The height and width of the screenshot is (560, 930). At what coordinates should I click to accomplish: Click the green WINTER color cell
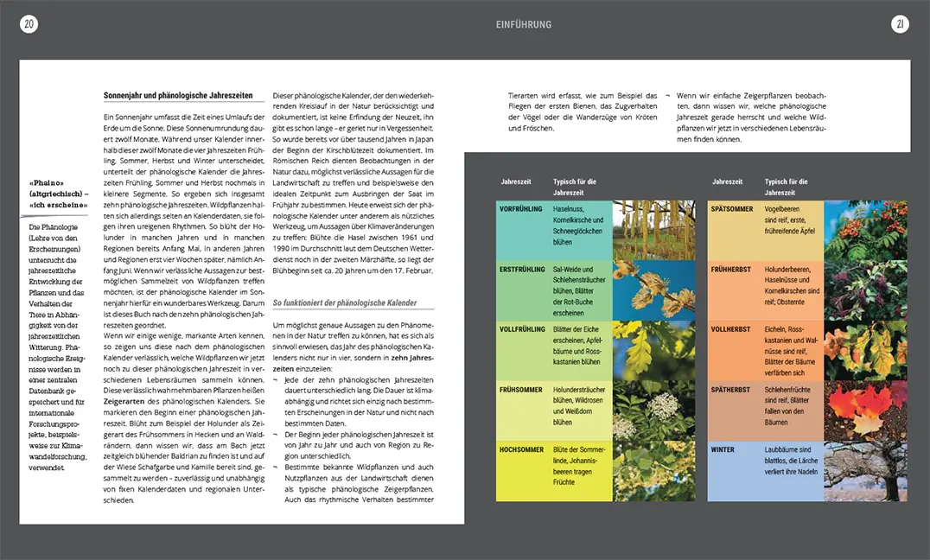pos(743,471)
